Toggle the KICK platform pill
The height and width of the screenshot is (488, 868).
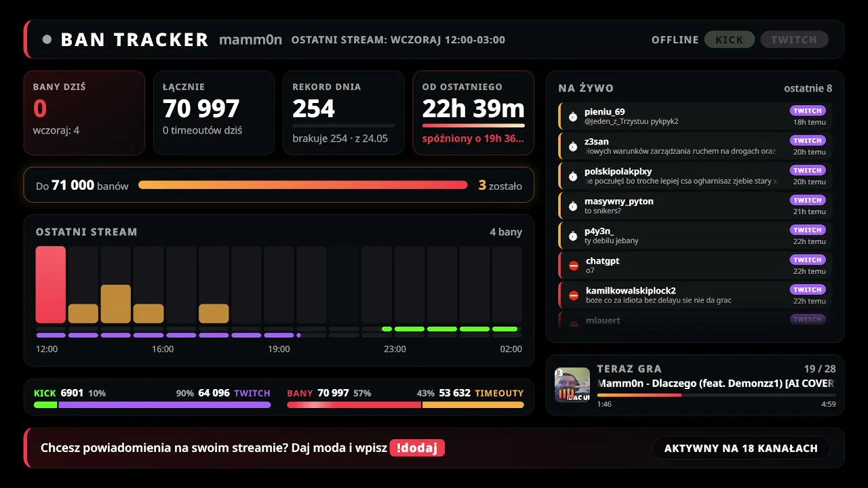[730, 39]
